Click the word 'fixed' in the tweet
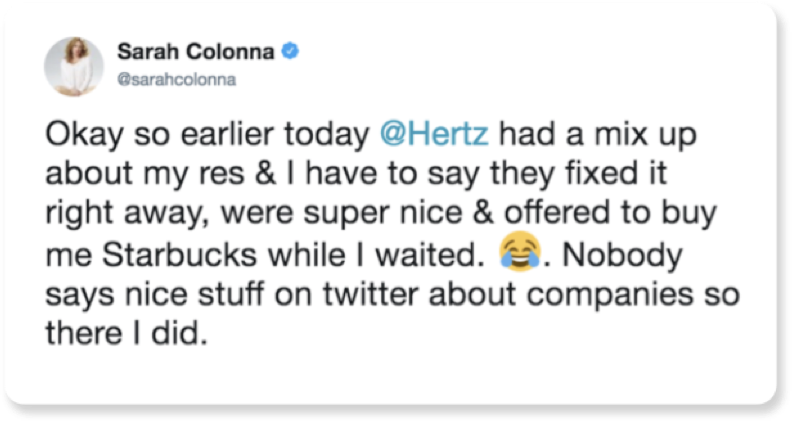This screenshot has height=422, width=792. coord(601,173)
